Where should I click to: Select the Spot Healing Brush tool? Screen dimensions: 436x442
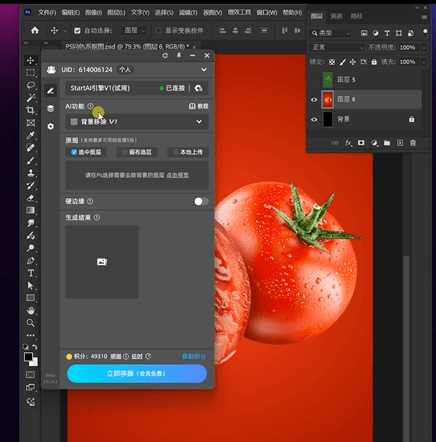tap(31, 148)
